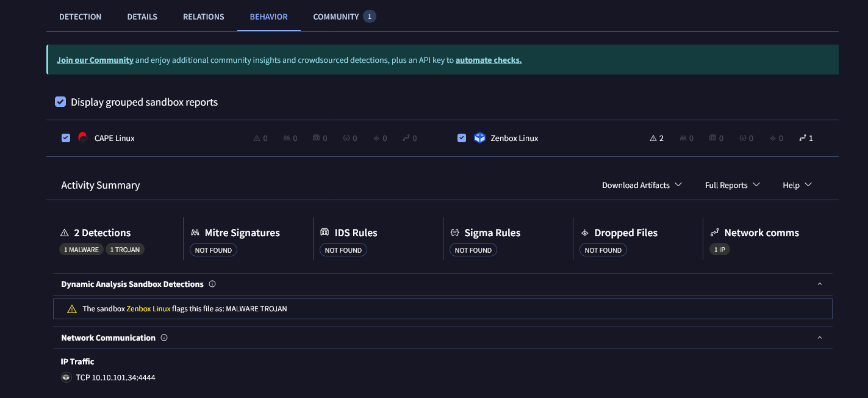Click the Network comms summary icon
Screen dimensions: 868x398
(715, 233)
